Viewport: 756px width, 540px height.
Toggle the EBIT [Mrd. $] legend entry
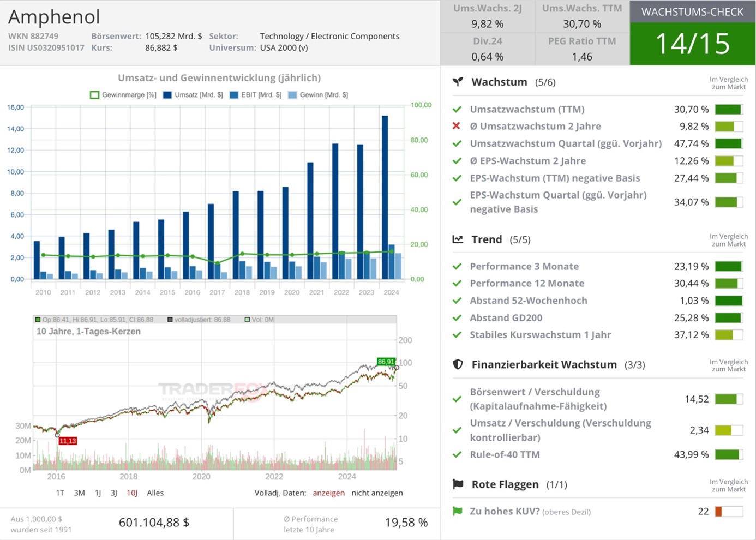pos(256,95)
